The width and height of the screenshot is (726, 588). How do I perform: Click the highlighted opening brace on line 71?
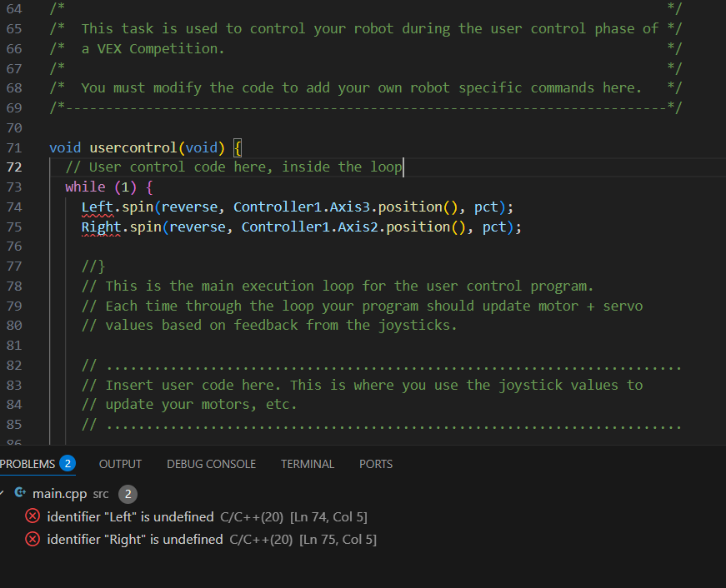[238, 148]
